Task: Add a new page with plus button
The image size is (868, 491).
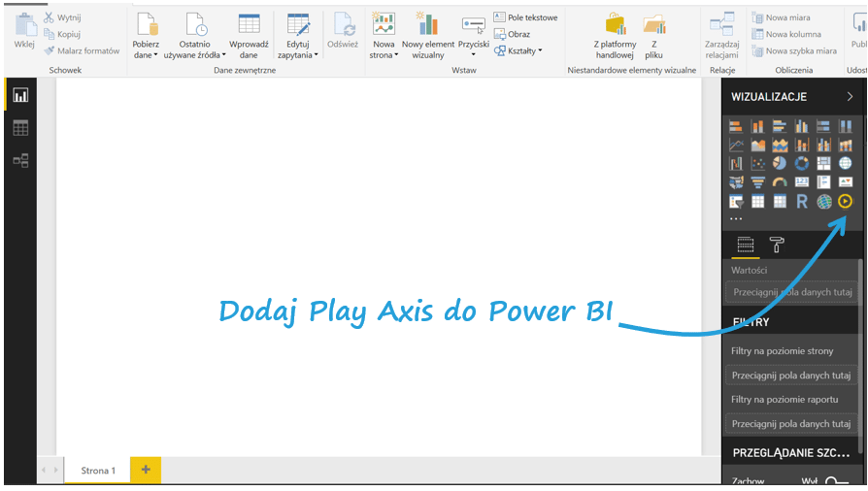Action: (x=146, y=470)
